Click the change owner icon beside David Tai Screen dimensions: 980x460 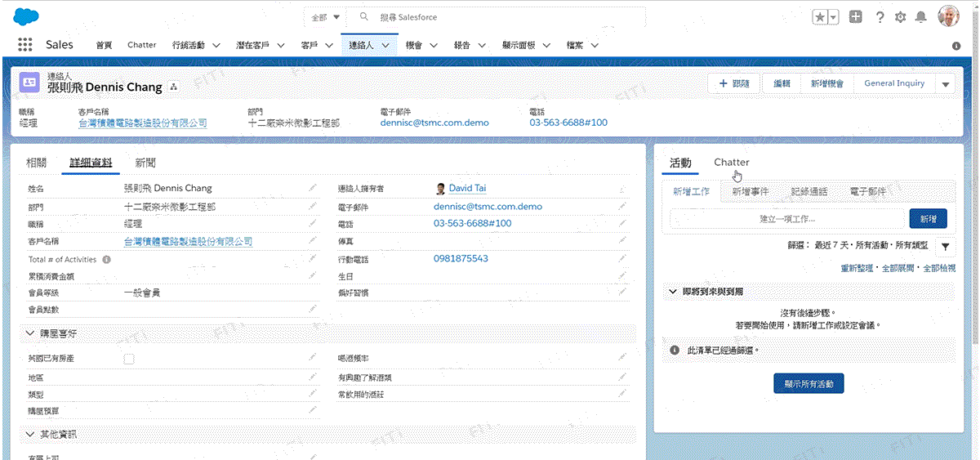click(622, 188)
